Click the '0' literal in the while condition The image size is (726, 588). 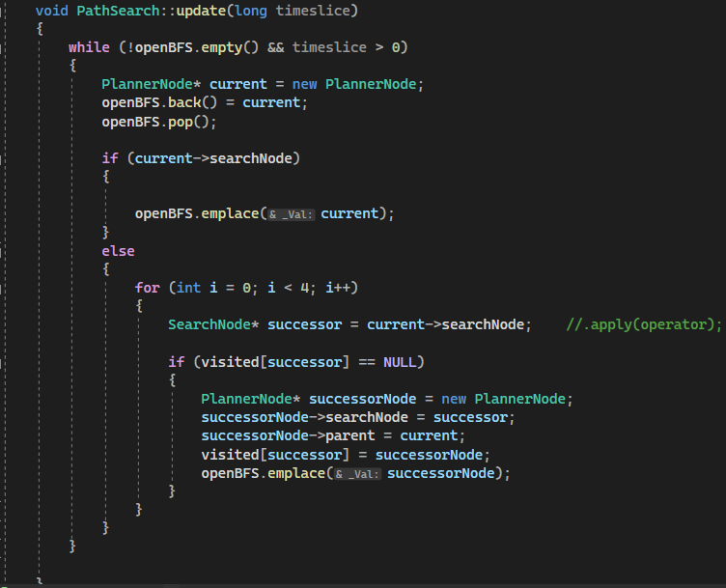pos(396,47)
